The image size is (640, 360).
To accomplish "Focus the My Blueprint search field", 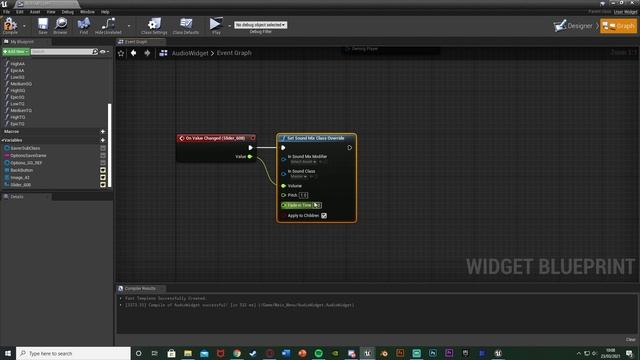I will pyautogui.click(x=61, y=52).
